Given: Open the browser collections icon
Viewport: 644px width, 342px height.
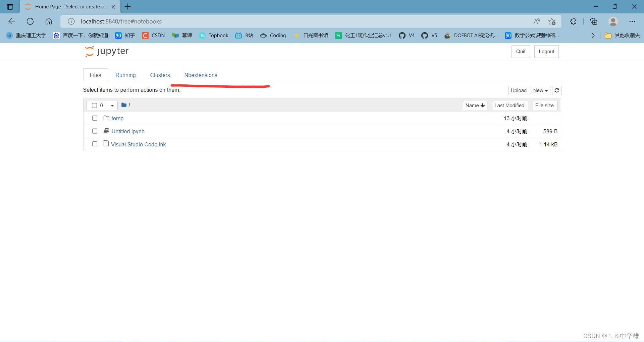Looking at the screenshot, I should [594, 21].
